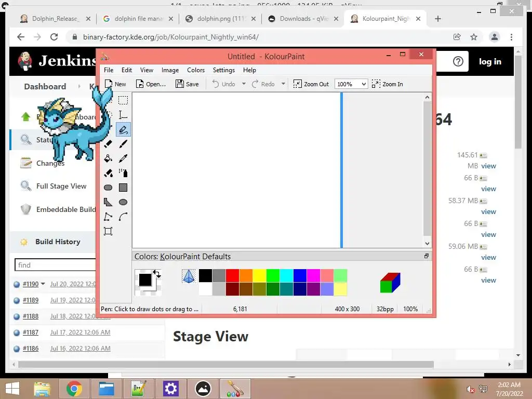This screenshot has height=399, width=532.
Task: Switch to Downloads - qView browser tab
Action: click(303, 19)
